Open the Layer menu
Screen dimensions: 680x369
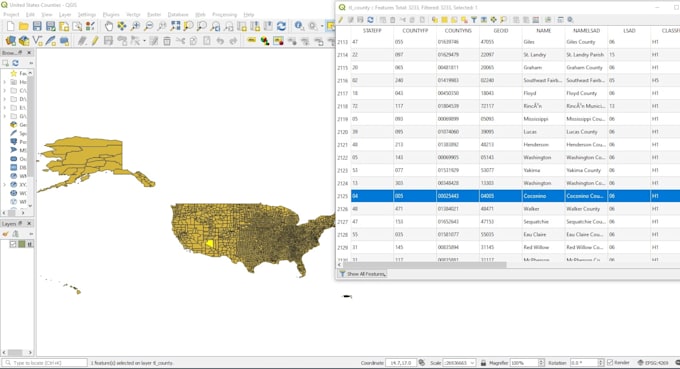65,14
